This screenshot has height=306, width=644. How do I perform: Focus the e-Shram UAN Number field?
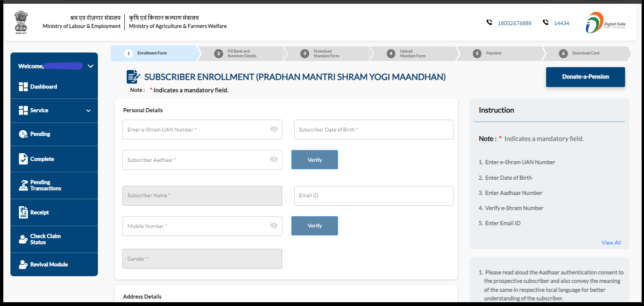tap(202, 130)
